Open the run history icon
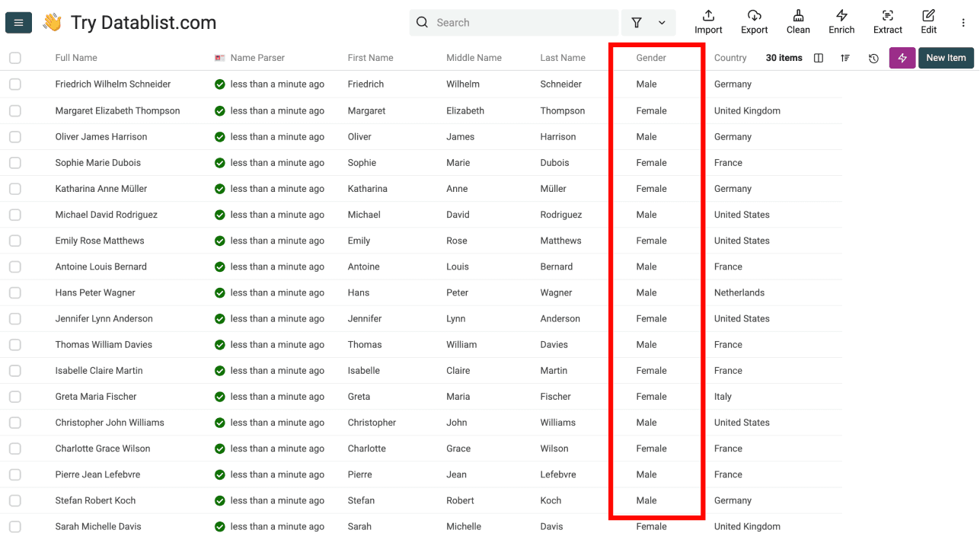 pyautogui.click(x=873, y=58)
